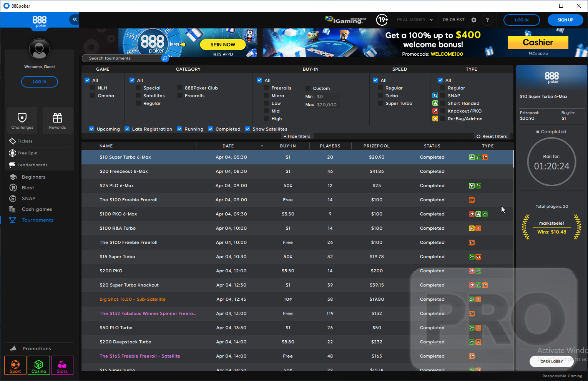Select Big Shot 16.50 - Sub-Satellite row
The image size is (588, 381).
297,299
